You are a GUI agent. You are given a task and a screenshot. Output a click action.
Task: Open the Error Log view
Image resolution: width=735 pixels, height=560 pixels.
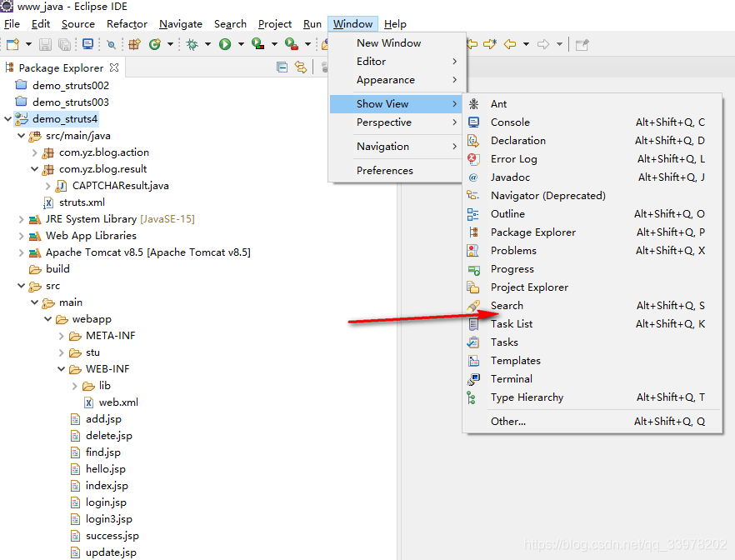[x=592, y=159]
